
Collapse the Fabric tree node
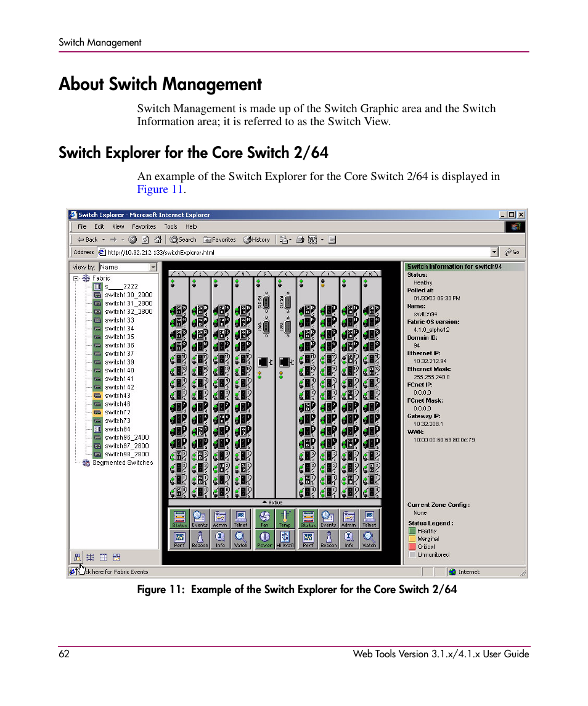coord(76,279)
